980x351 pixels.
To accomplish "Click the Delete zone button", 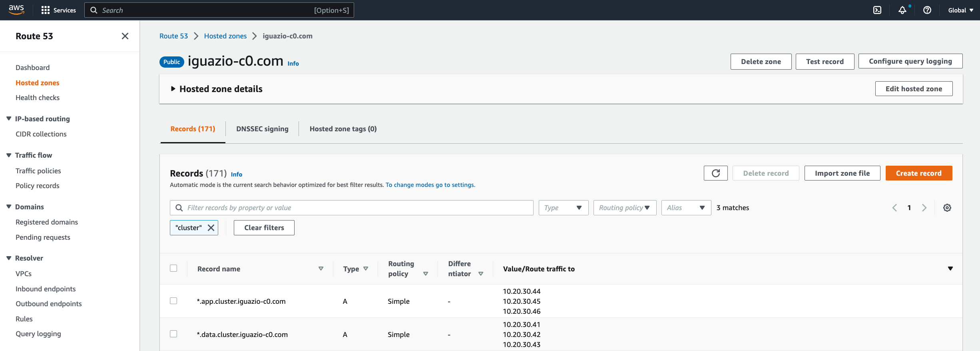I will [761, 62].
